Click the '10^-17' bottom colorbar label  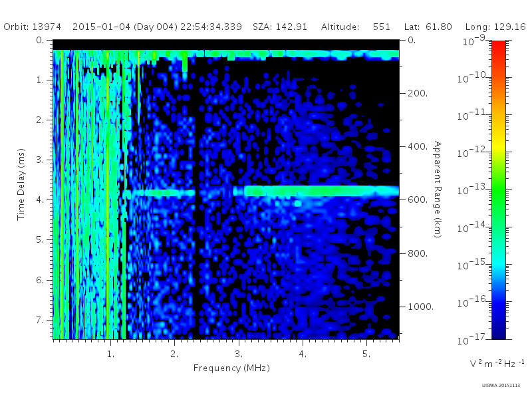(473, 339)
